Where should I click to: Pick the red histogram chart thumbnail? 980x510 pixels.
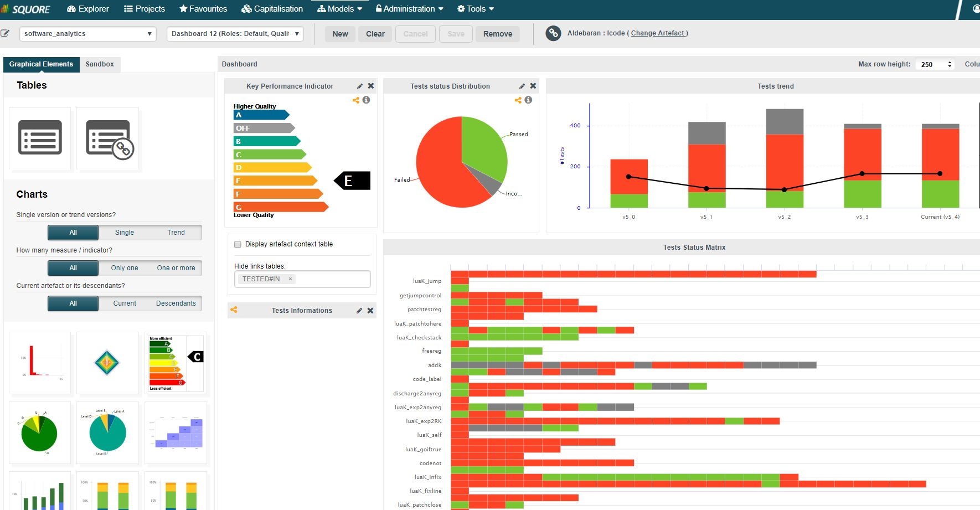[x=40, y=363]
